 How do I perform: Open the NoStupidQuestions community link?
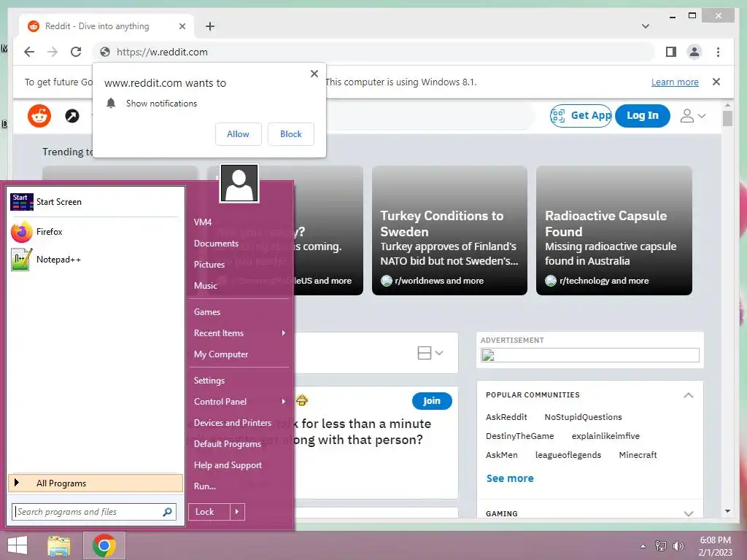tap(583, 417)
